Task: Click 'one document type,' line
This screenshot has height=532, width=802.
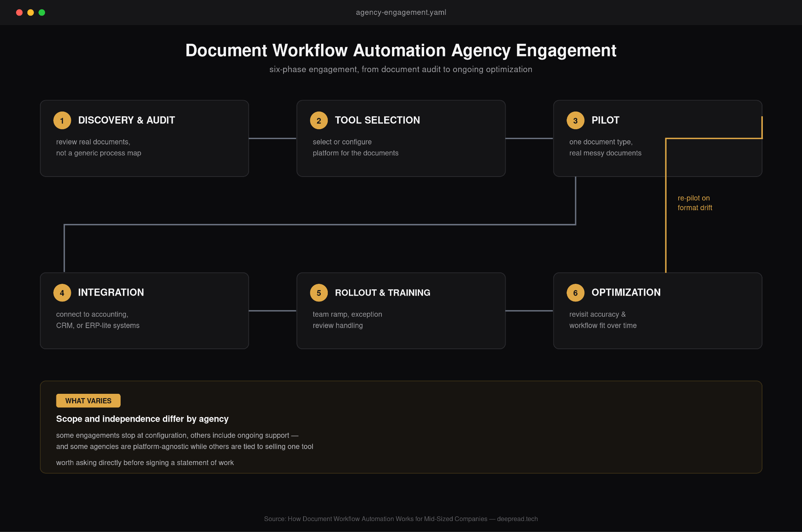Action: 601,142
